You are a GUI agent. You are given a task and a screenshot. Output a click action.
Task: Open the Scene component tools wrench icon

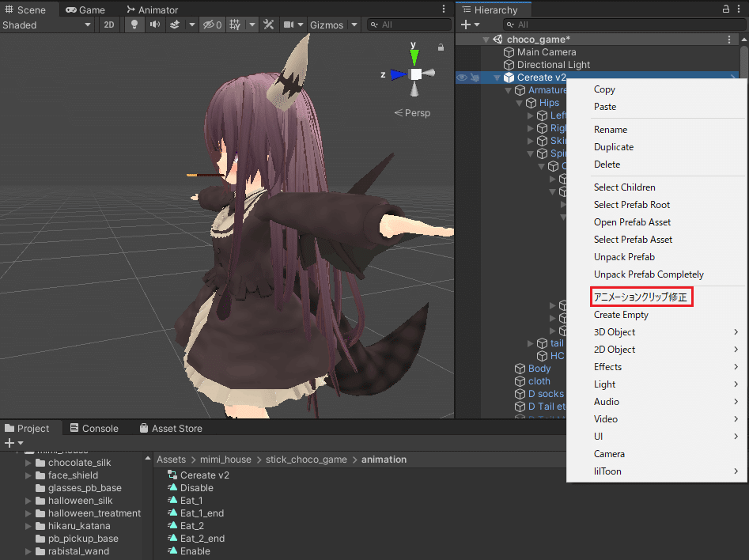point(268,25)
